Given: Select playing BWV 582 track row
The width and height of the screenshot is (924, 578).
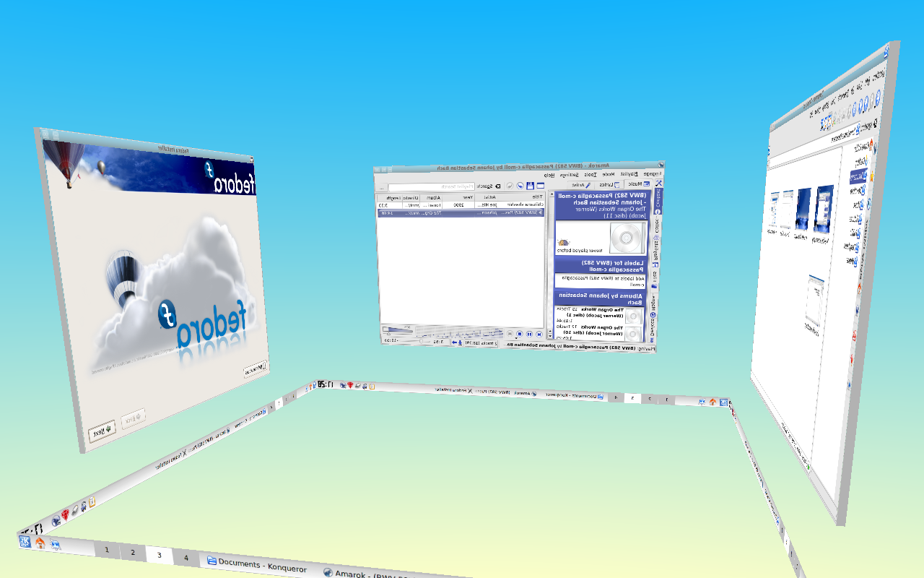Looking at the screenshot, I should tap(461, 212).
